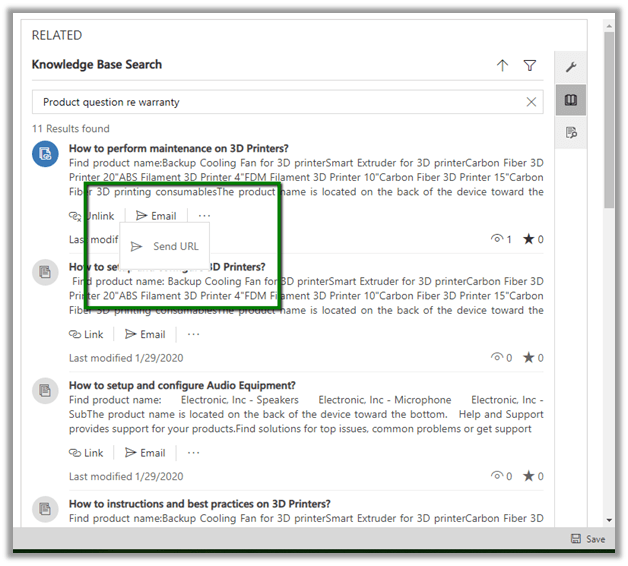Unlink the first 3D Printers maintenance article
The image size is (628, 566).
(91, 216)
